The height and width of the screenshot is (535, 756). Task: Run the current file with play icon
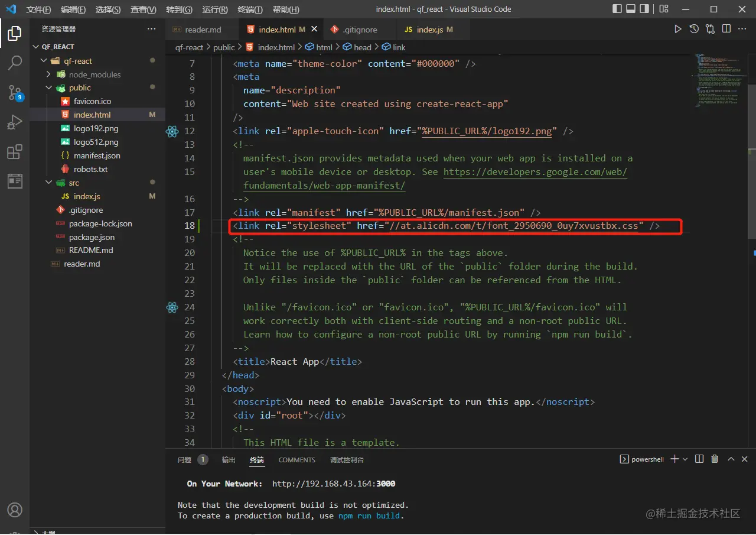(678, 29)
